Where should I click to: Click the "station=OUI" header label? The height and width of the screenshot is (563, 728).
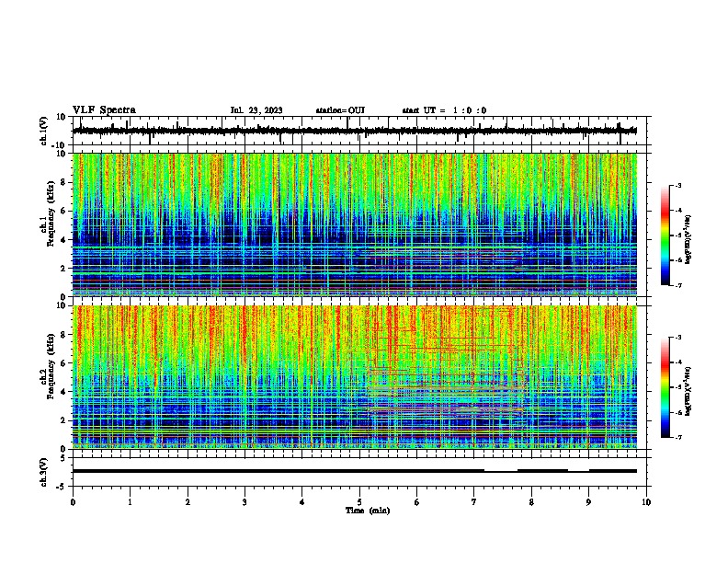340,110
